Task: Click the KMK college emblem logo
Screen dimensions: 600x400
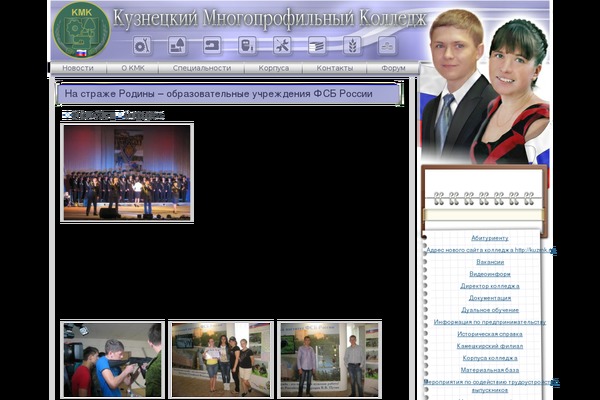Action: coord(81,31)
